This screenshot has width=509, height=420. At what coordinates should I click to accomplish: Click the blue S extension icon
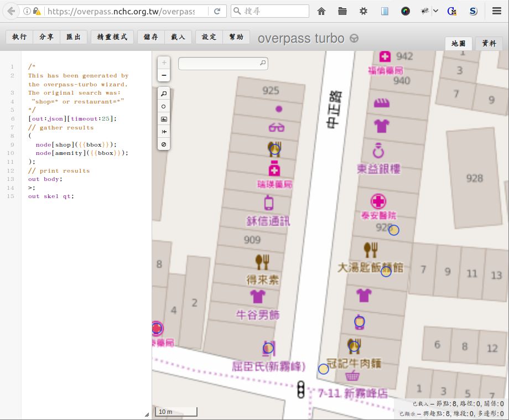(473, 12)
